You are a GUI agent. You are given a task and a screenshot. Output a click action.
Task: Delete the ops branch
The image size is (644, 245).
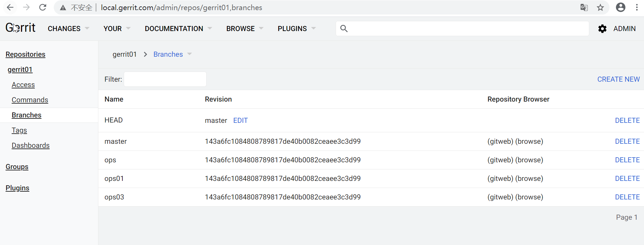pyautogui.click(x=627, y=160)
